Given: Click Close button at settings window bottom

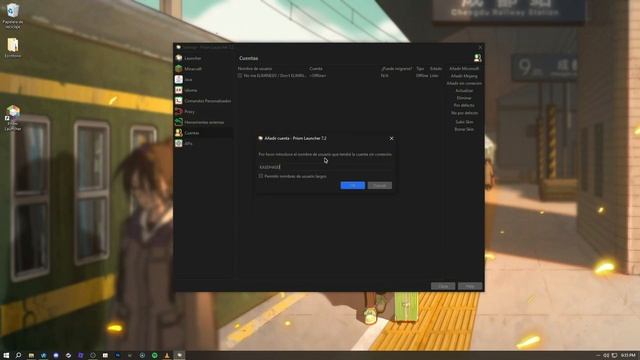Looking at the screenshot, I should (x=443, y=286).
